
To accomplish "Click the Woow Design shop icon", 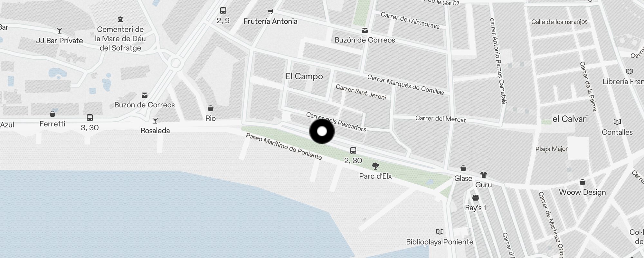I will pos(582,183).
